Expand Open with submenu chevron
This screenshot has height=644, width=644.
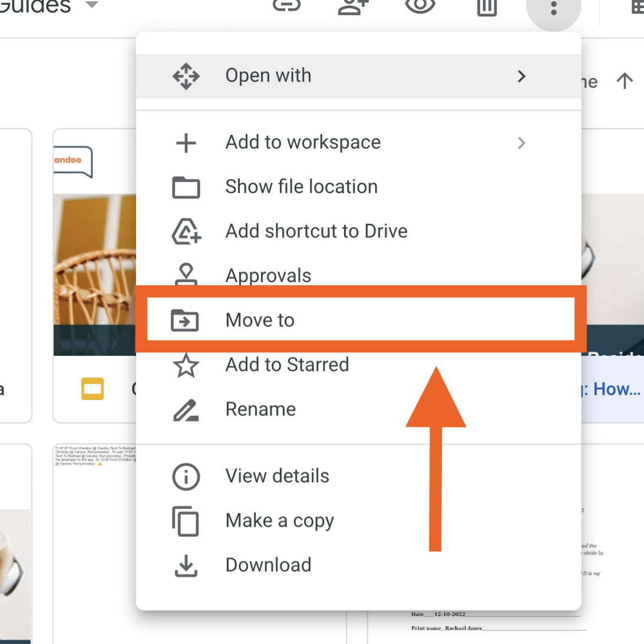point(521,77)
